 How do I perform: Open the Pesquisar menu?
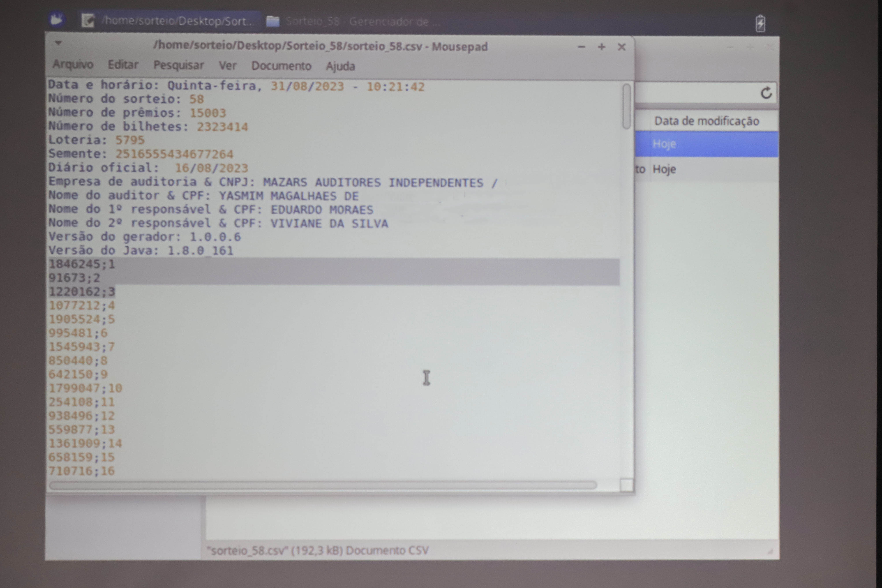click(x=179, y=65)
